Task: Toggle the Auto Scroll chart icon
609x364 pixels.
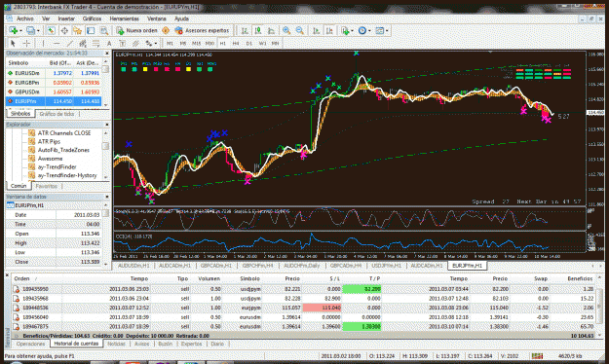Action: [316, 30]
